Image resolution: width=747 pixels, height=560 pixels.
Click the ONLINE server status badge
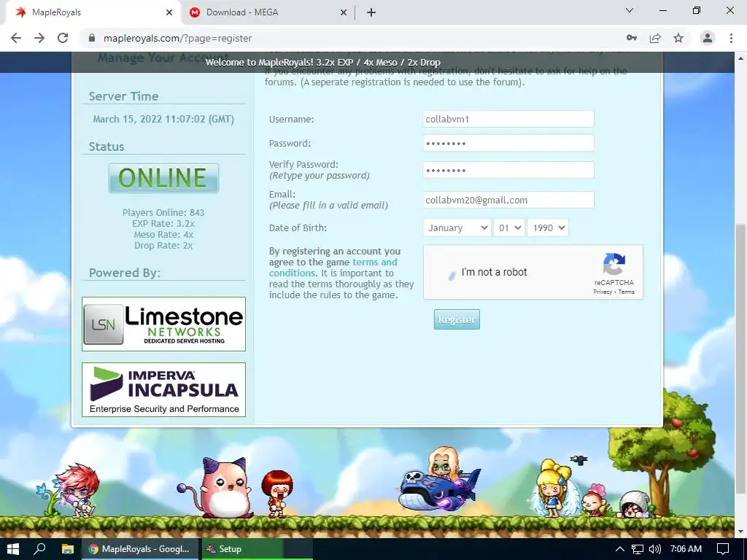click(163, 178)
